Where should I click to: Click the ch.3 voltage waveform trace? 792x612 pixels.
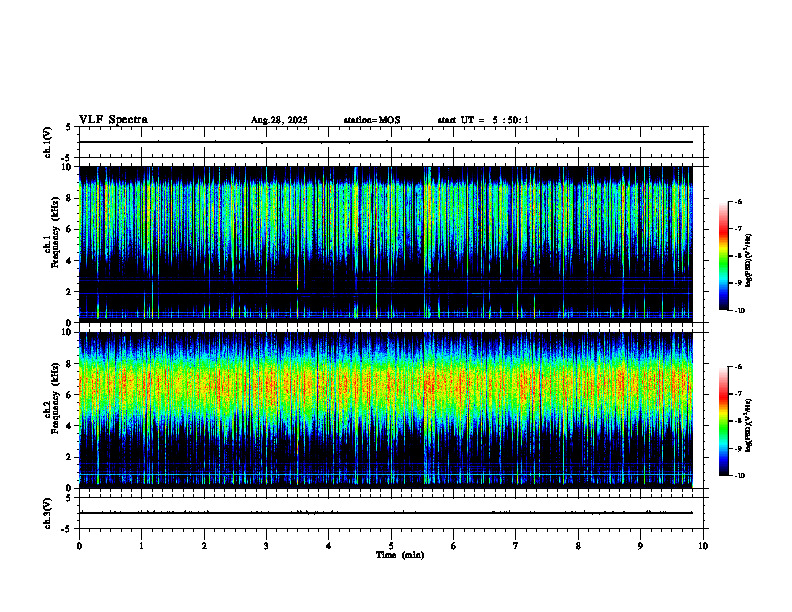click(x=386, y=513)
